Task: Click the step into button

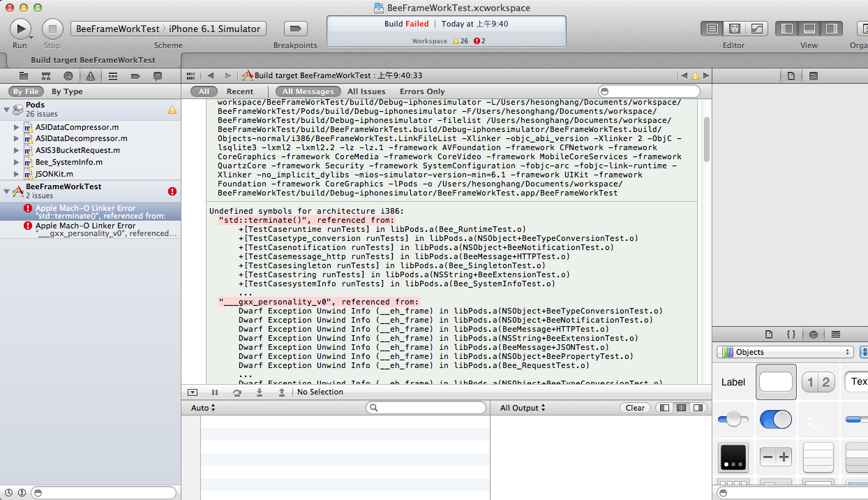Action: pos(260,392)
